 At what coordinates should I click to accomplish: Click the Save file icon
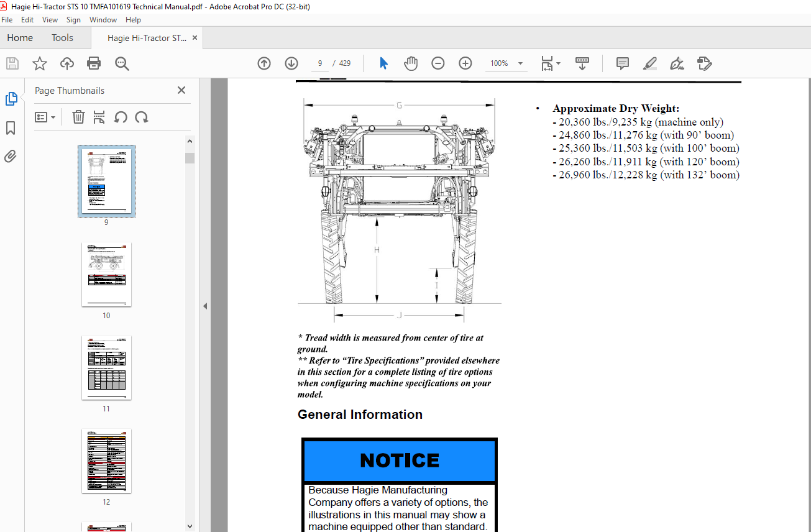[12, 63]
